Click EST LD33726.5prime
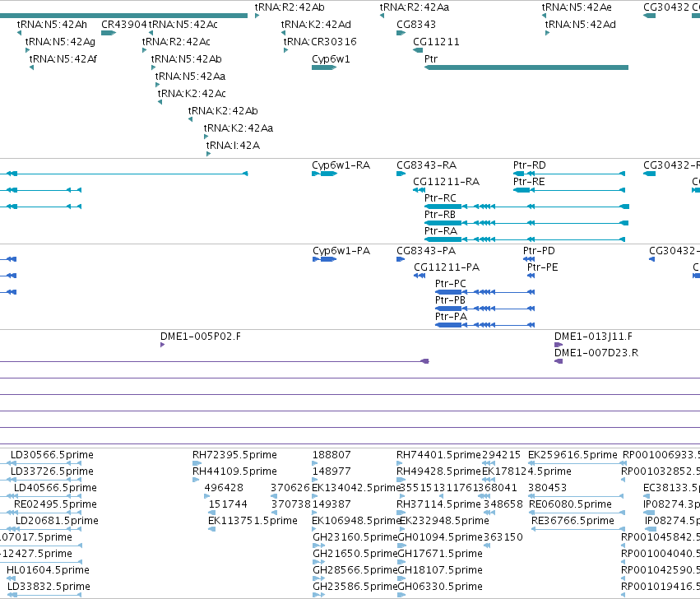 tap(52, 471)
